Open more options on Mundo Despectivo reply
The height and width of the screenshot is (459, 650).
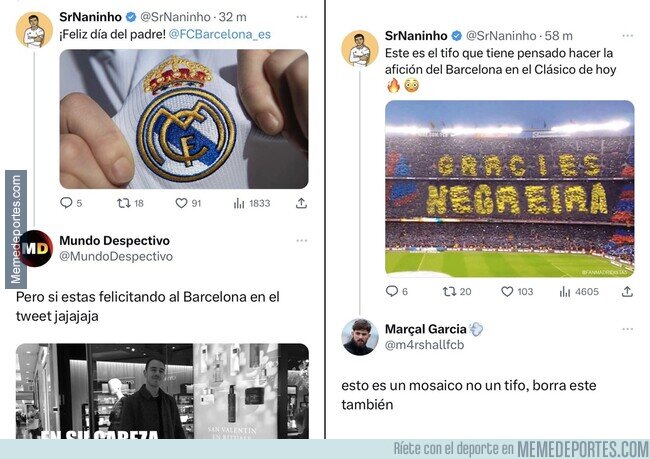point(302,240)
